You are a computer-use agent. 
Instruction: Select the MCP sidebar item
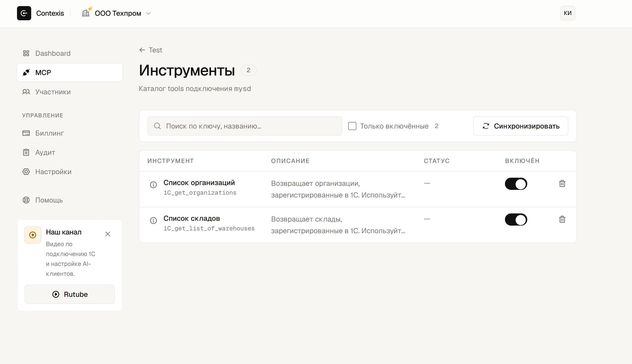point(70,72)
